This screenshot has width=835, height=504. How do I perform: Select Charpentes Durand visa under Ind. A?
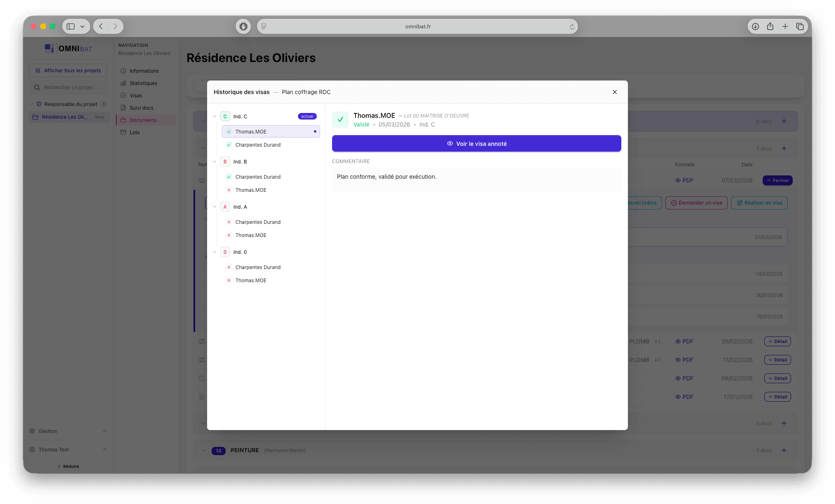point(258,222)
